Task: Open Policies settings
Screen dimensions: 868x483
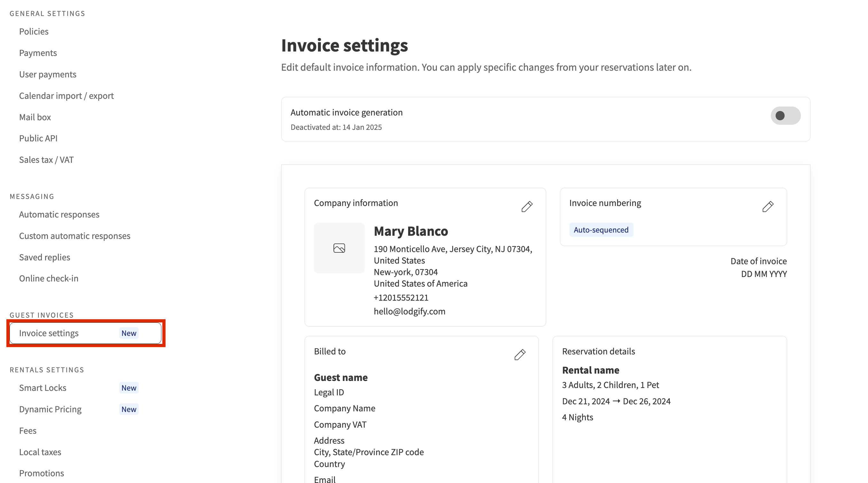Action: (34, 31)
